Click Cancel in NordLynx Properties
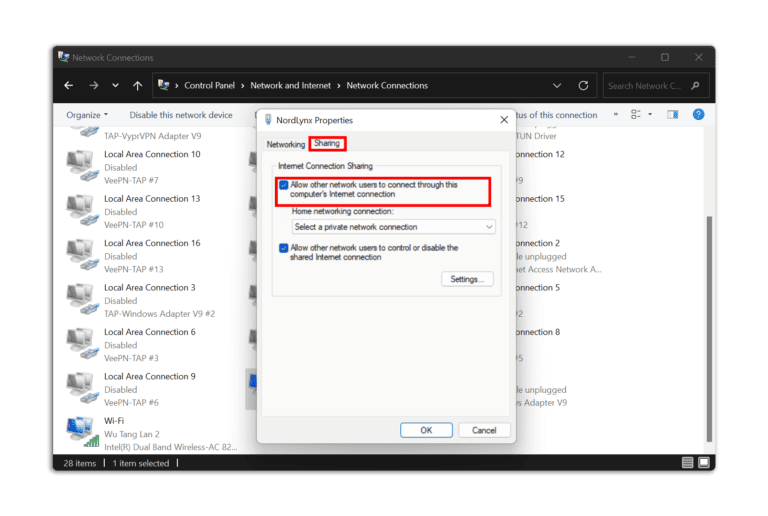This screenshot has width=768, height=516. (484, 430)
